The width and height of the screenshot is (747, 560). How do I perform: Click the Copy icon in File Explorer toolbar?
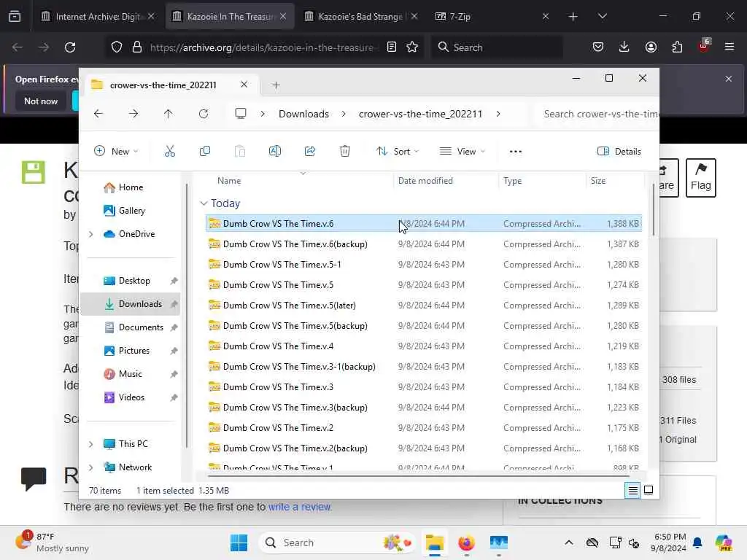[x=205, y=152]
